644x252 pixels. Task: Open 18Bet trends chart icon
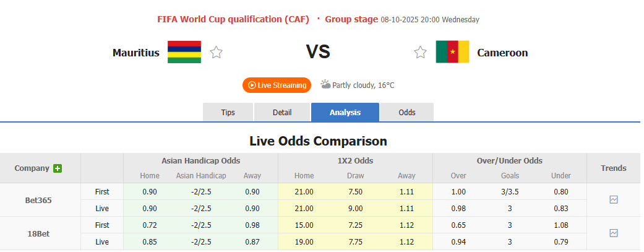[613, 233]
